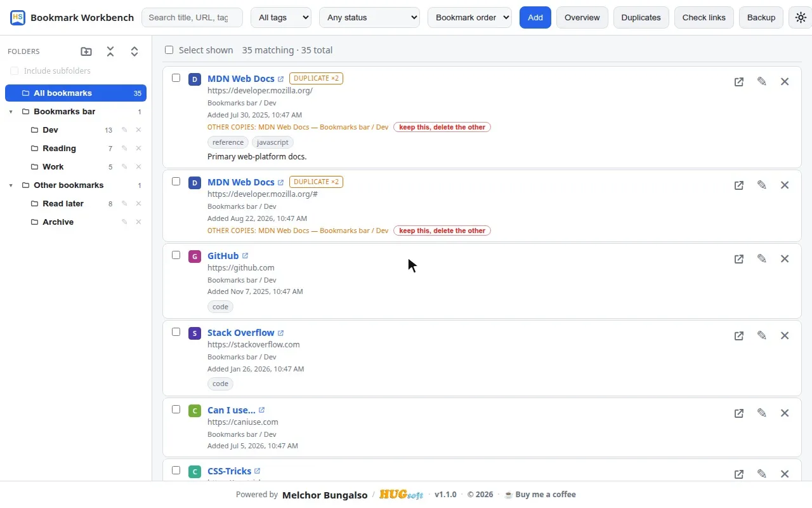Edit the CSS-Tricks bookmark

click(762, 474)
